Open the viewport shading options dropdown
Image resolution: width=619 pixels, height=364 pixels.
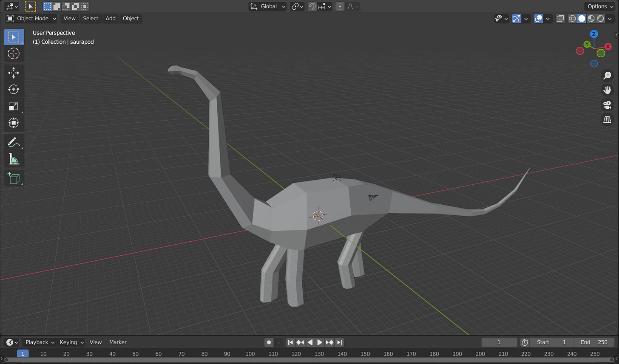[x=611, y=19]
